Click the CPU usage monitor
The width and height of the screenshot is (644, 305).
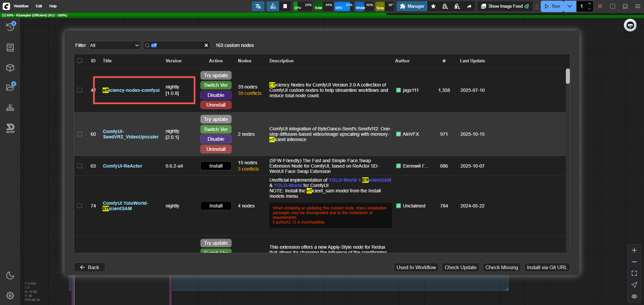click(303, 6)
